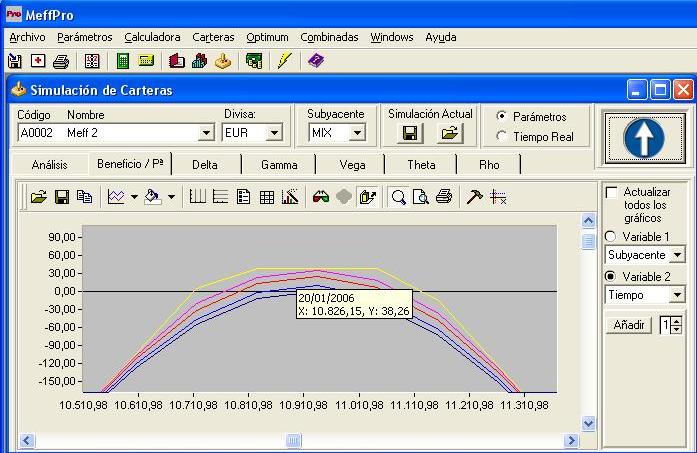Open the purple help book icon
697x453 pixels.
tap(316, 60)
